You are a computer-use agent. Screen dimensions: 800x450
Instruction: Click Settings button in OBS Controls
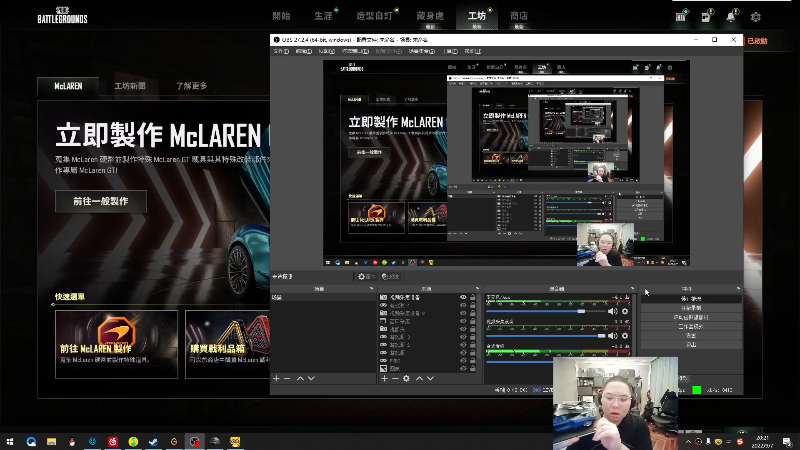[691, 335]
